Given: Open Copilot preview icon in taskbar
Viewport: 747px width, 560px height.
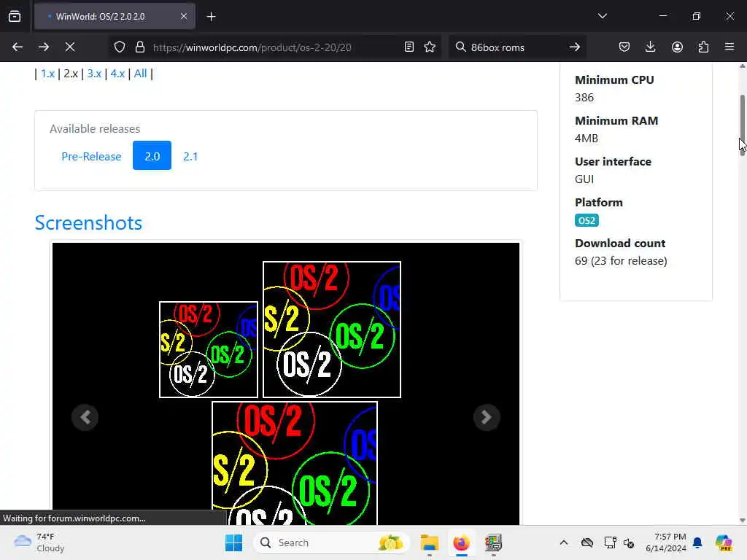Looking at the screenshot, I should click(724, 542).
